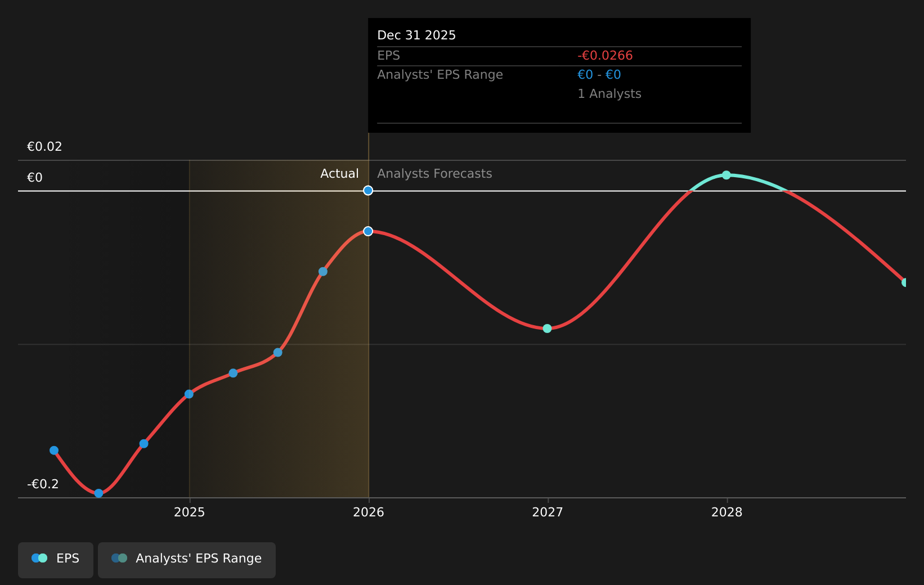
Task: Click the -€0.0266 EPS tooltip value
Action: point(605,56)
